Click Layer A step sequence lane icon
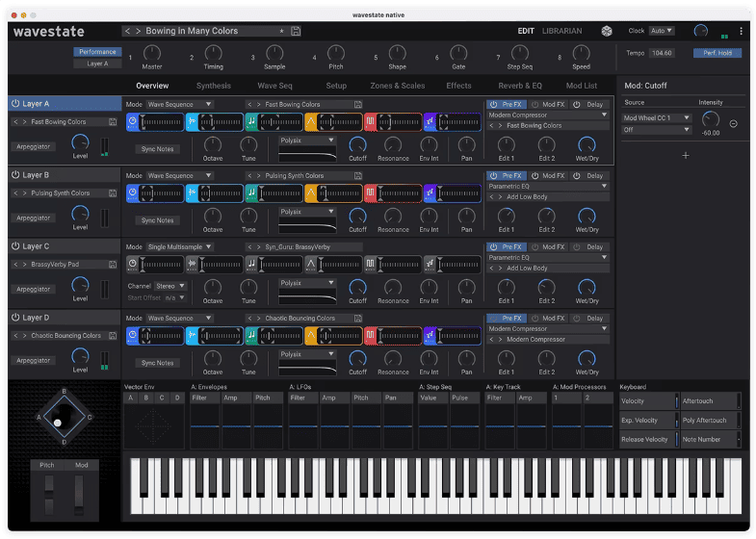The image size is (756, 539). click(430, 122)
